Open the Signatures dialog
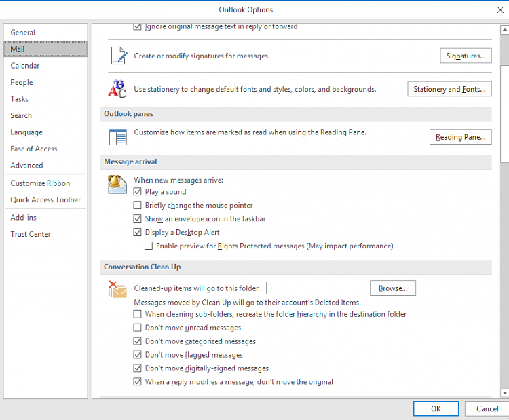509x420 pixels. [x=466, y=56]
